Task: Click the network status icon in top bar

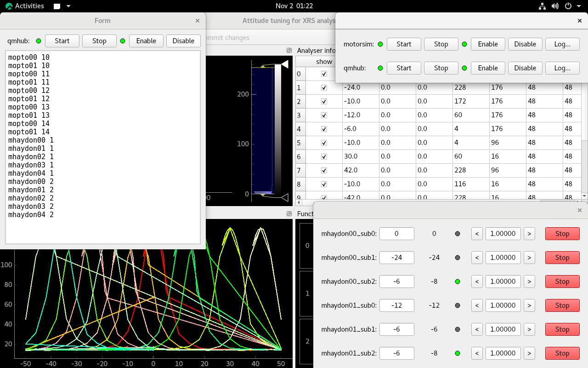Action: (x=542, y=6)
